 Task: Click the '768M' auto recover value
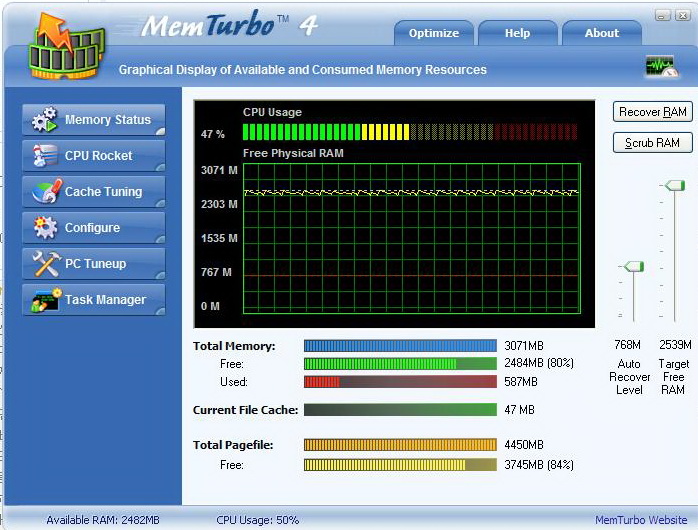(628, 345)
